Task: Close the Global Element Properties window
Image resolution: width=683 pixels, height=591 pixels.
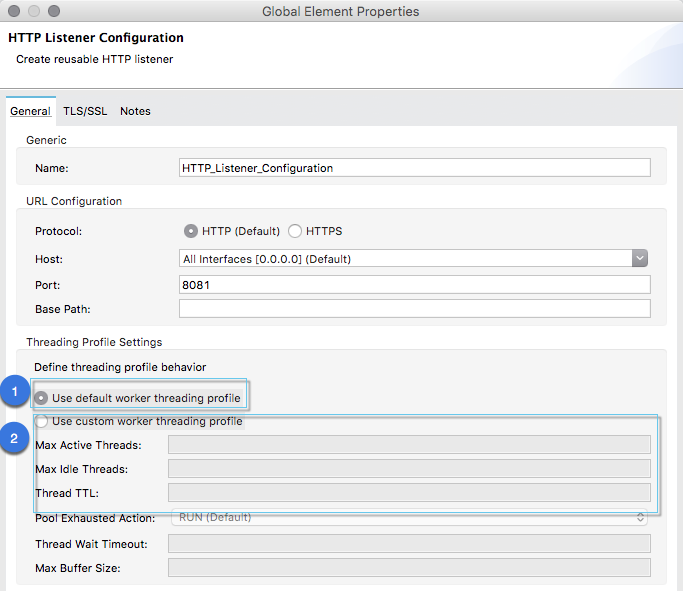Action: click(x=13, y=12)
